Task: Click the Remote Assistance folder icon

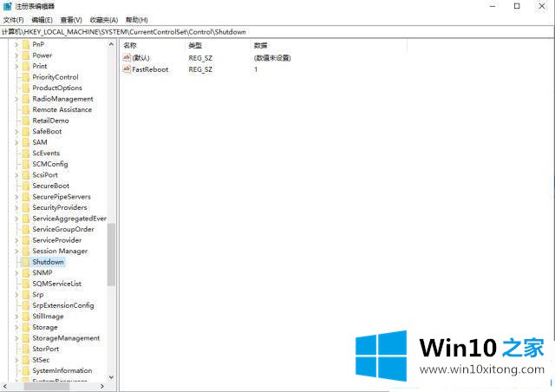Action: 25,110
